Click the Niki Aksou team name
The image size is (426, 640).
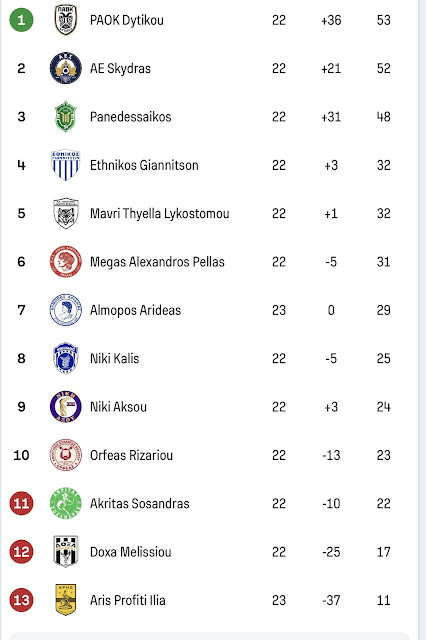pos(118,407)
